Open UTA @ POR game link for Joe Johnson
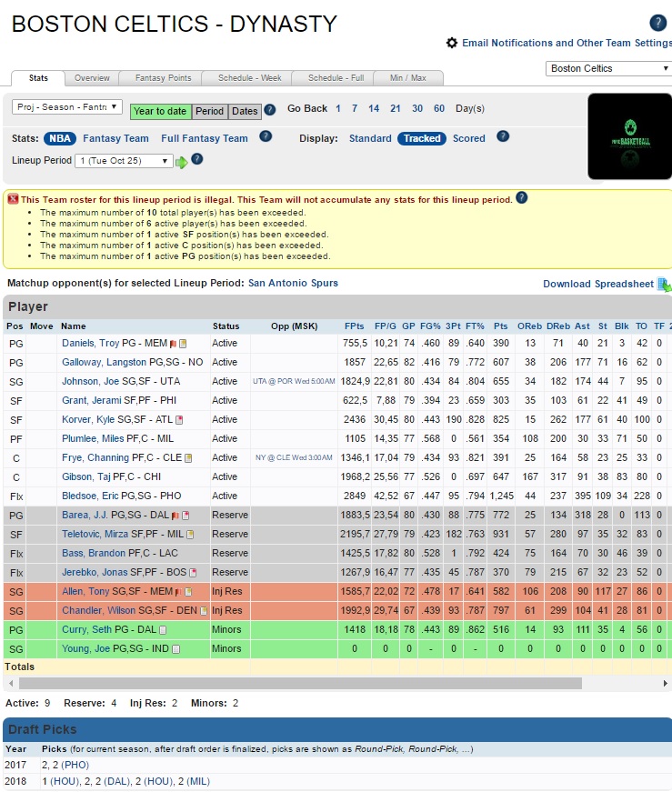 point(294,381)
